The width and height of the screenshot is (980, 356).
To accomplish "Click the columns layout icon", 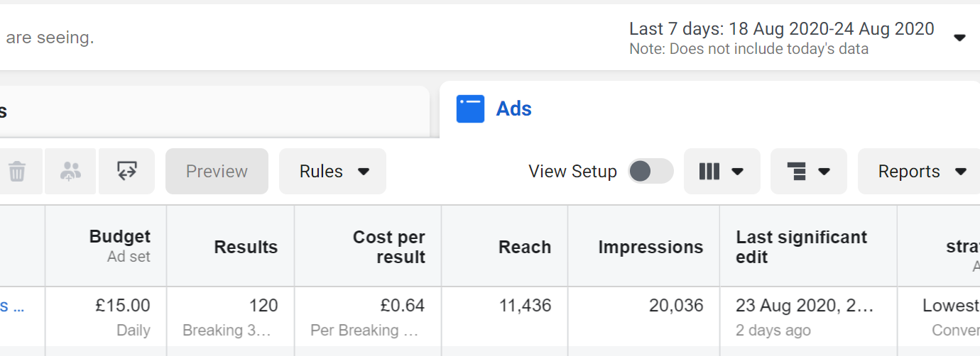I will [x=709, y=172].
